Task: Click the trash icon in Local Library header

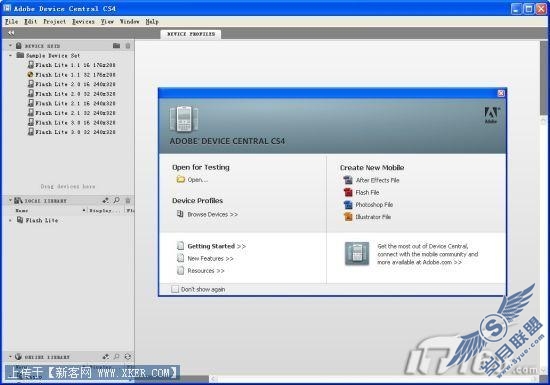Action: (128, 200)
